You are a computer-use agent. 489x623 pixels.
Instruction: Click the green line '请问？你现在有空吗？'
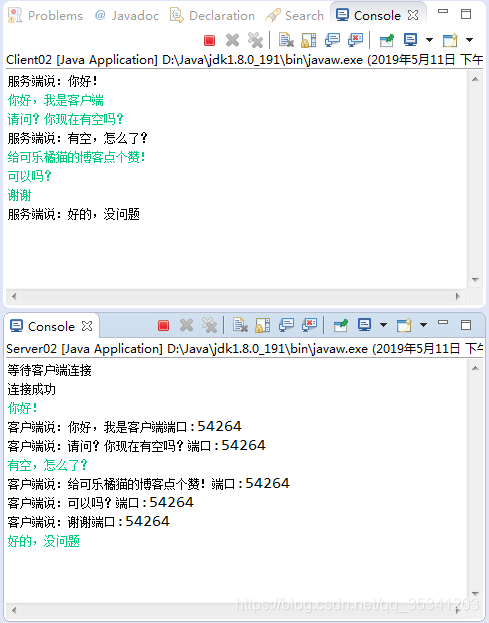pos(66,119)
